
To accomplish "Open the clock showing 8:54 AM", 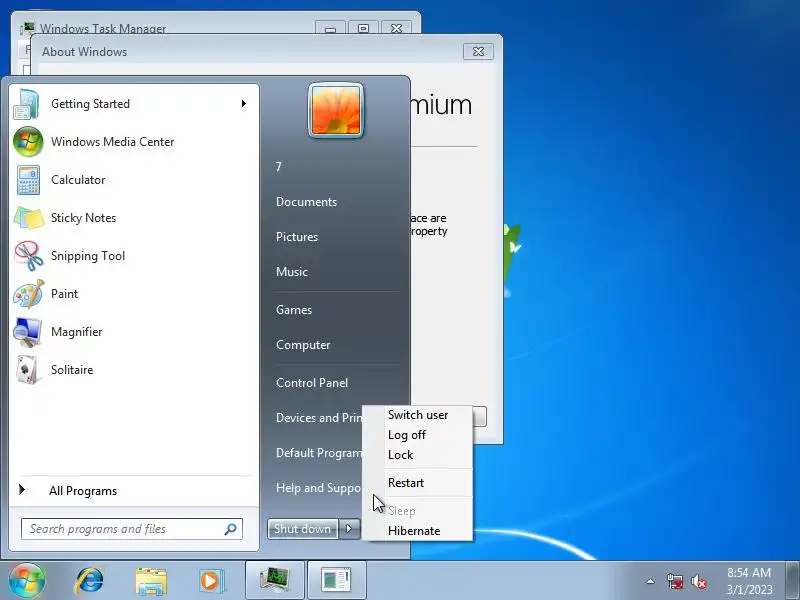I will pos(749,581).
